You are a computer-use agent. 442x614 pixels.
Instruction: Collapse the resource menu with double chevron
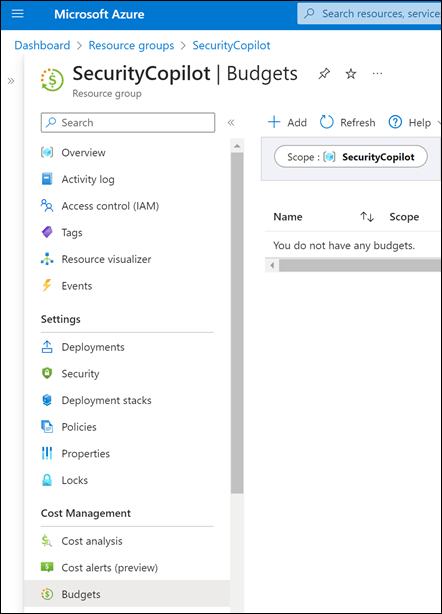(231, 123)
